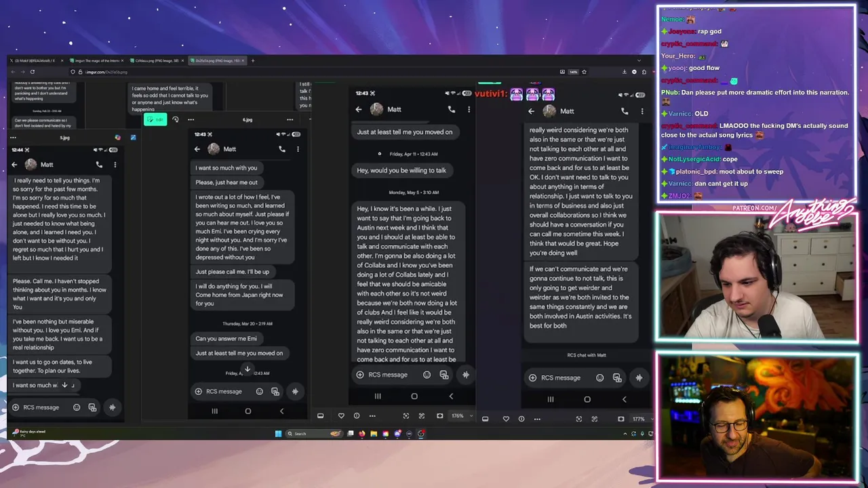The image size is (868, 488).
Task: Toggle the filmstrip icon in the 176% viewer
Action: [321, 415]
